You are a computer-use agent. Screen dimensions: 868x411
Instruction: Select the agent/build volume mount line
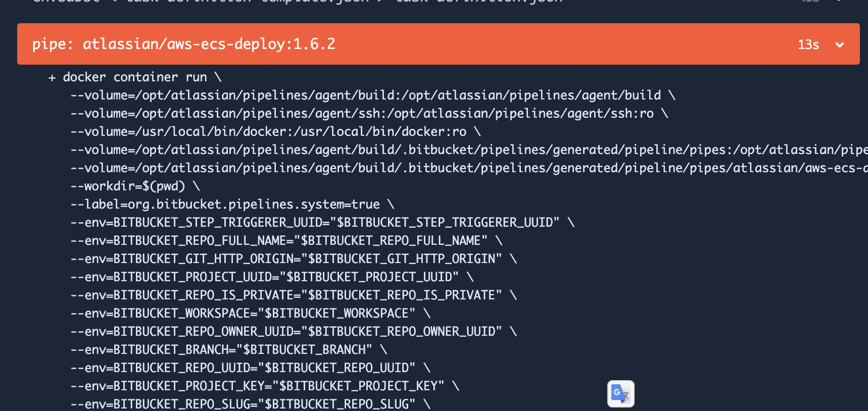(373, 95)
